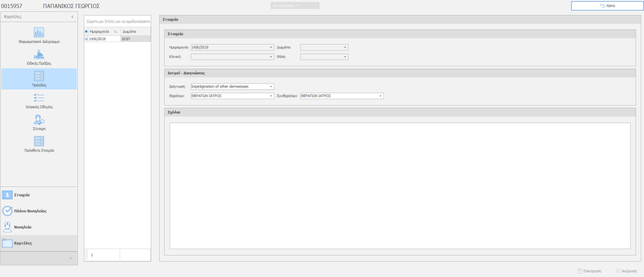Screen dimensions: 644x277
Task: Expand the Ημερομηνία date dropdown
Action: pyautogui.click(x=271, y=47)
